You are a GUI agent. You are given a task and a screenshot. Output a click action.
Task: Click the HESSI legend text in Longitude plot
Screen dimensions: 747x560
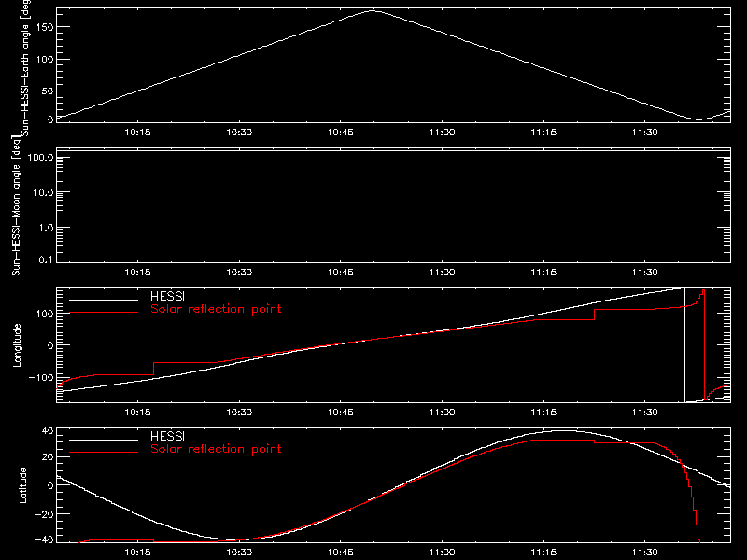(167, 296)
